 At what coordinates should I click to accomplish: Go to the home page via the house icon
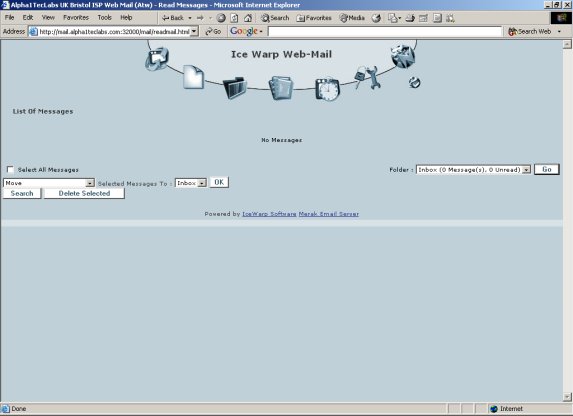tap(248, 18)
